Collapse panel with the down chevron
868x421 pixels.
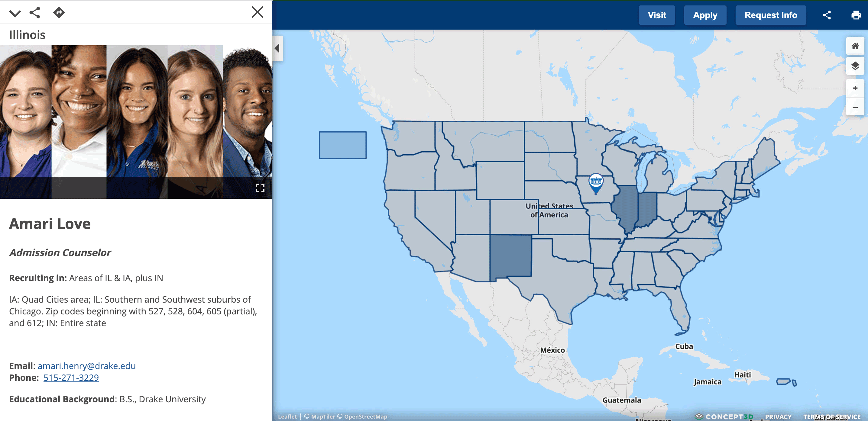(x=15, y=14)
